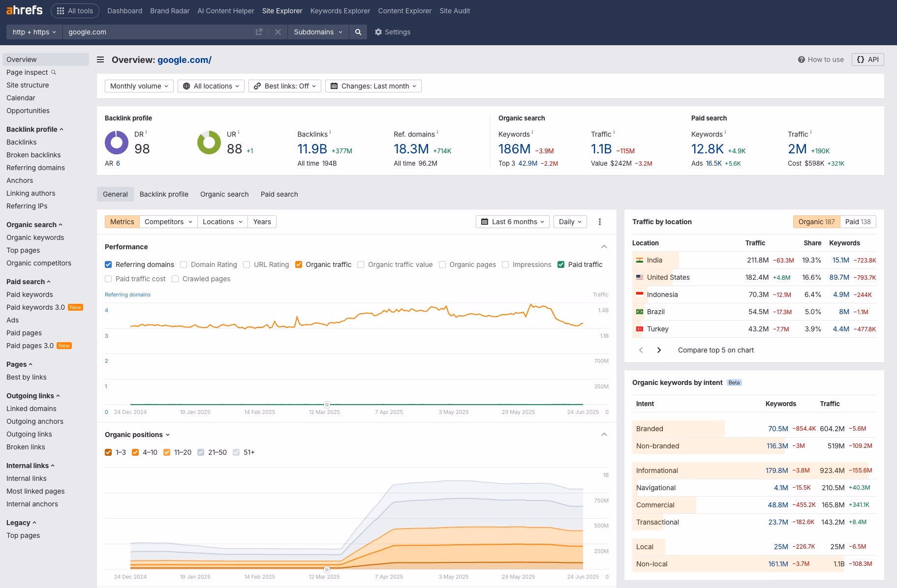The height and width of the screenshot is (588, 897).
Task: Collapse the Organic positions section
Action: 604,435
